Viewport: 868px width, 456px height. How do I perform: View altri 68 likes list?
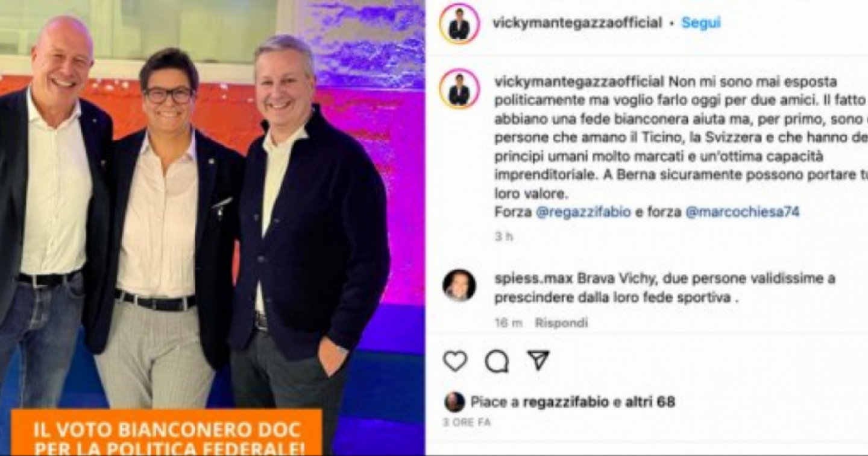[x=650, y=402]
